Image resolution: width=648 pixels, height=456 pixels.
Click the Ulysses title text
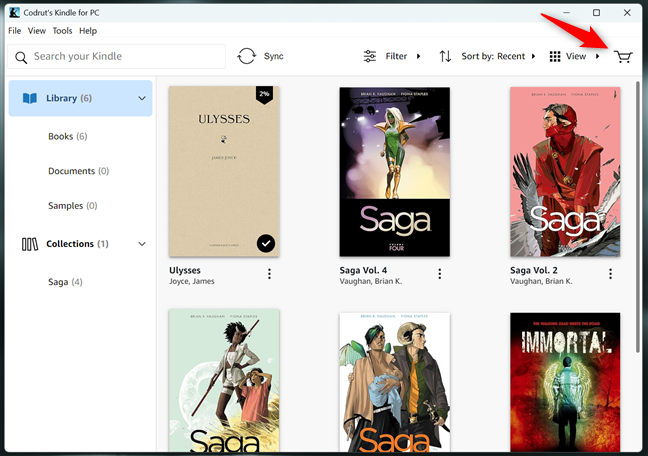tap(185, 270)
